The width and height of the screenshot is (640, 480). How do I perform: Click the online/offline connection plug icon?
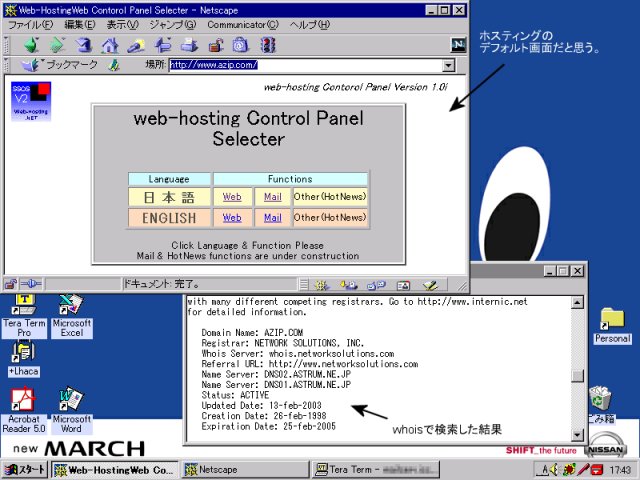pyautogui.click(x=31, y=284)
